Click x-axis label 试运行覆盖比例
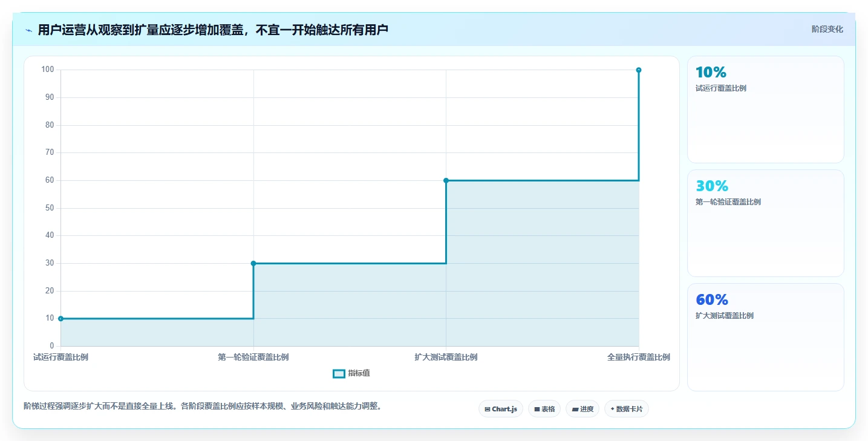Screen dimensions: 868x441 60,358
